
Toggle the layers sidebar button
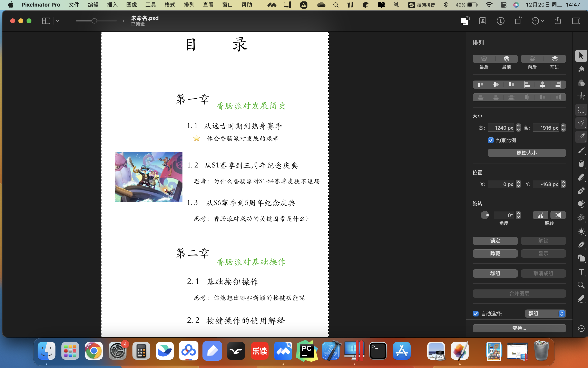coord(46,21)
